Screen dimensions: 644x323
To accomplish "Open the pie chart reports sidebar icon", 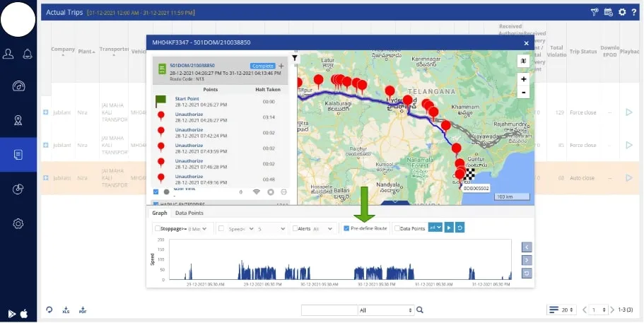I will click(x=18, y=189).
